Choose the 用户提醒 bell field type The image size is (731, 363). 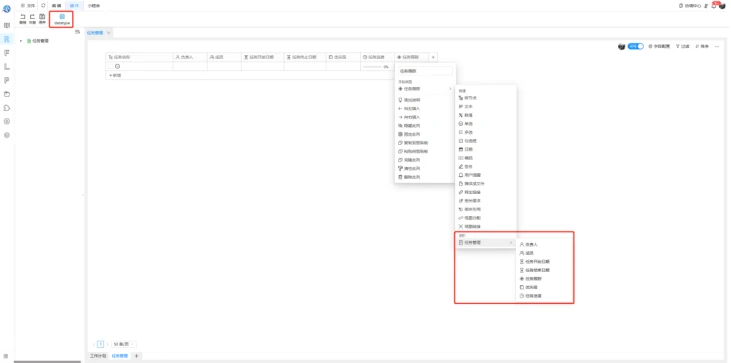point(470,175)
